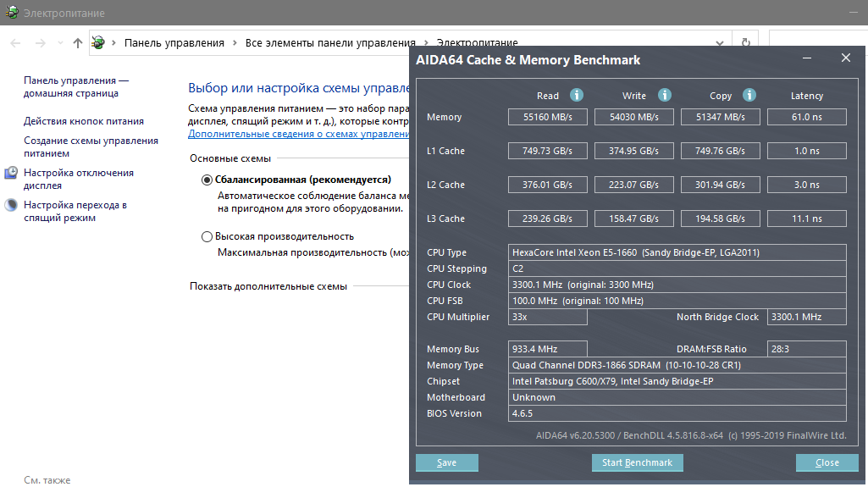Click the address bar control panel icon
The height and width of the screenshot is (487, 868).
tap(98, 42)
